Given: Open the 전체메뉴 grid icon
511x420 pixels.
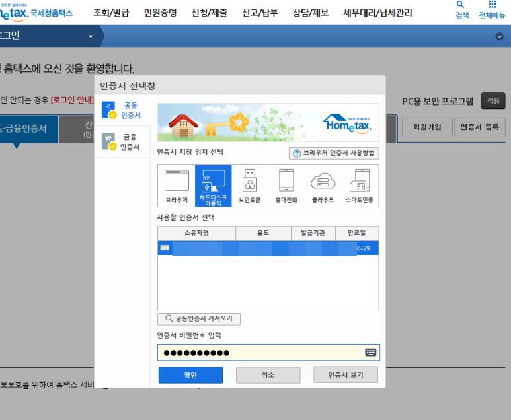Looking at the screenshot, I should pos(492,10).
